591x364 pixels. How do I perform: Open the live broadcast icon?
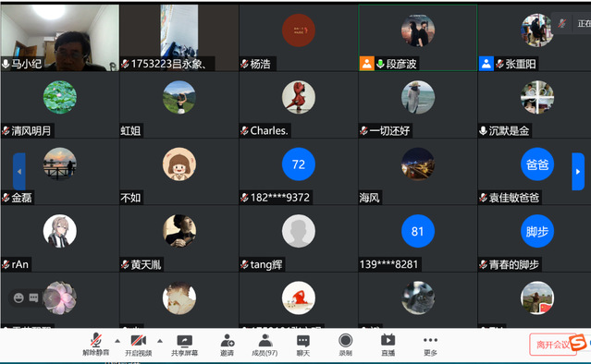point(388,340)
